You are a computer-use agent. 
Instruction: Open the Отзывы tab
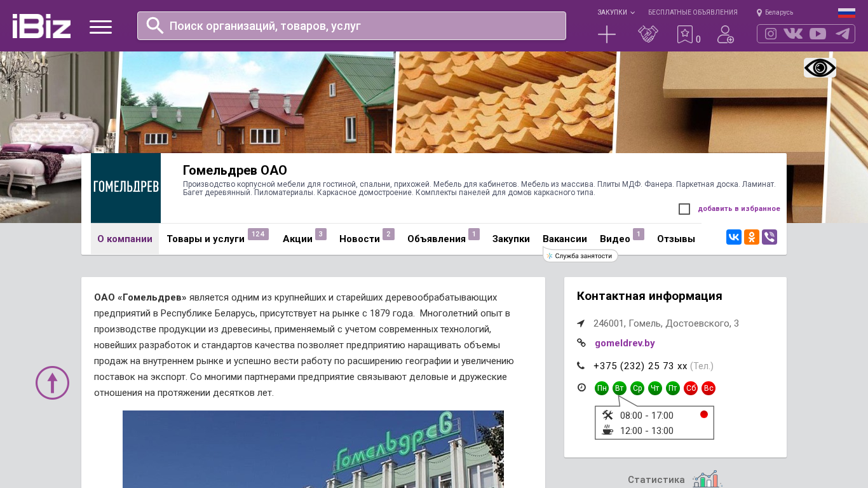676,239
